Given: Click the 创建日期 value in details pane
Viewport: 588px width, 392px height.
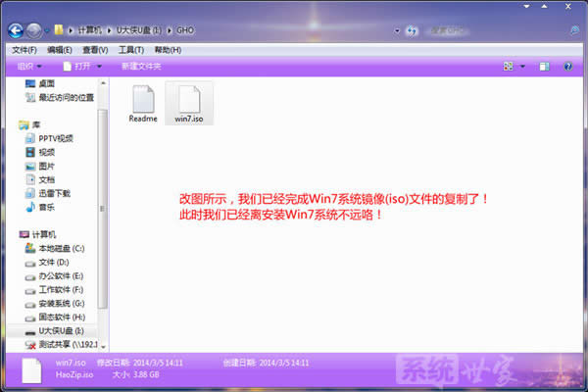Looking at the screenshot, I should point(284,364).
